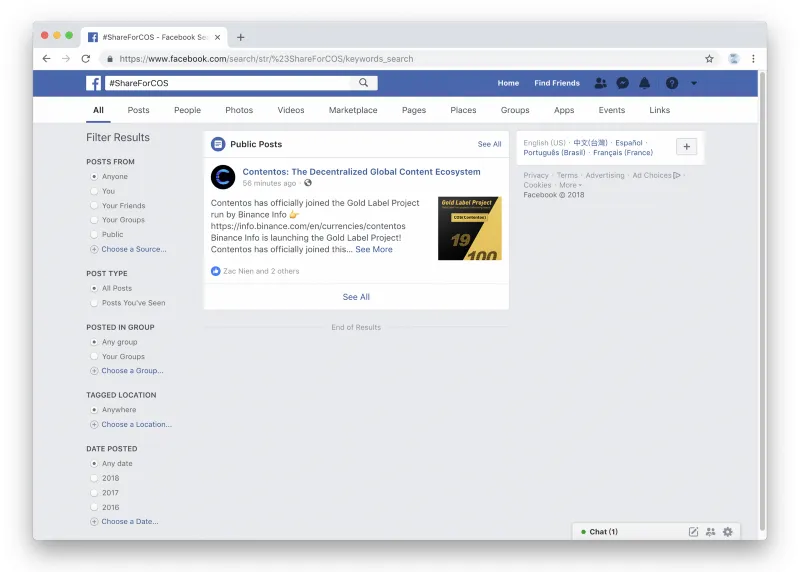800x572 pixels.
Task: Switch to the Marketplace tab
Action: [353, 110]
